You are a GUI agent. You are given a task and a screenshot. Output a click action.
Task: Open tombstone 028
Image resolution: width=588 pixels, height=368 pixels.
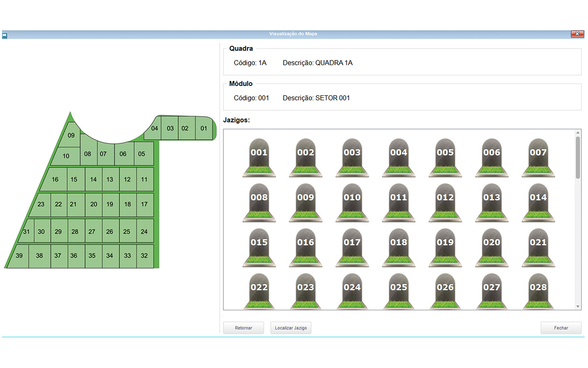tap(538, 291)
